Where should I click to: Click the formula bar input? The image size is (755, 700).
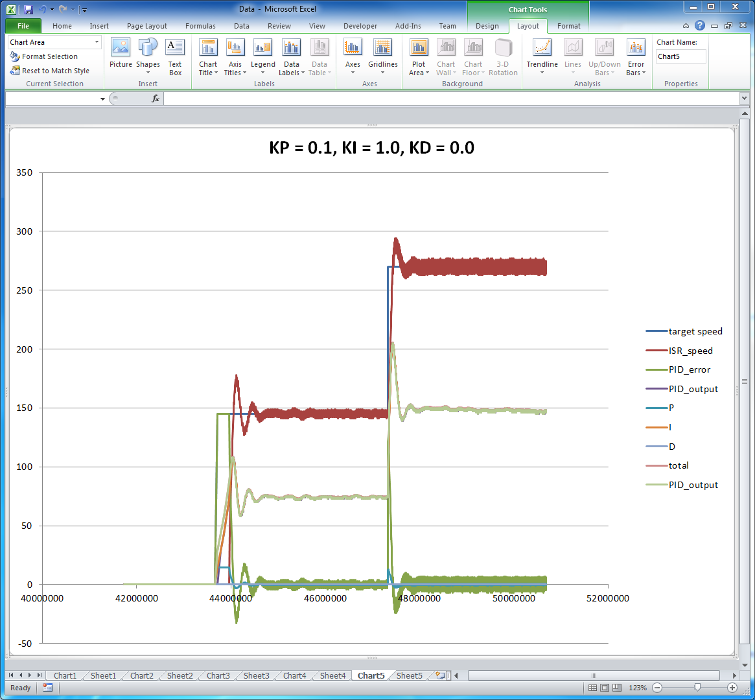click(451, 99)
